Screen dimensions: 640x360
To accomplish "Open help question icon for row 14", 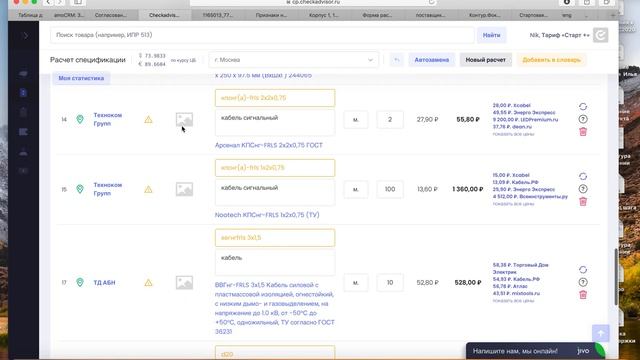I will click(x=583, y=119).
